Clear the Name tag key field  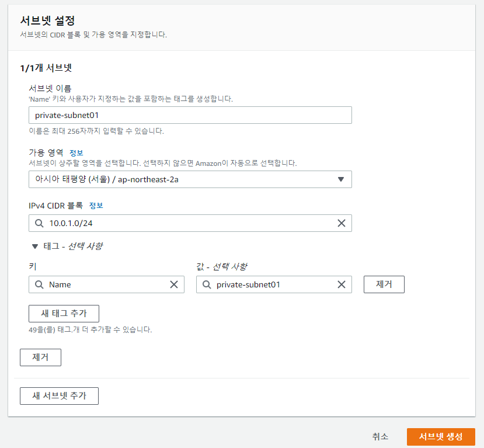[x=174, y=284]
